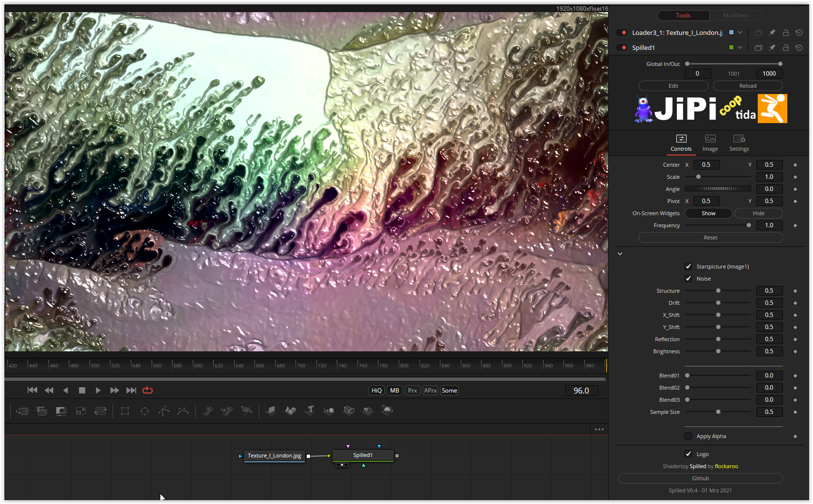Lock the Spilled1 tool controls
Viewport: 813px width, 504px height.
point(786,47)
